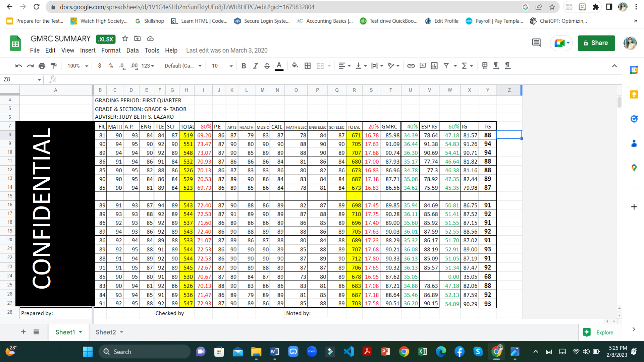
Task: Open the Format menu
Action: pos(111,50)
